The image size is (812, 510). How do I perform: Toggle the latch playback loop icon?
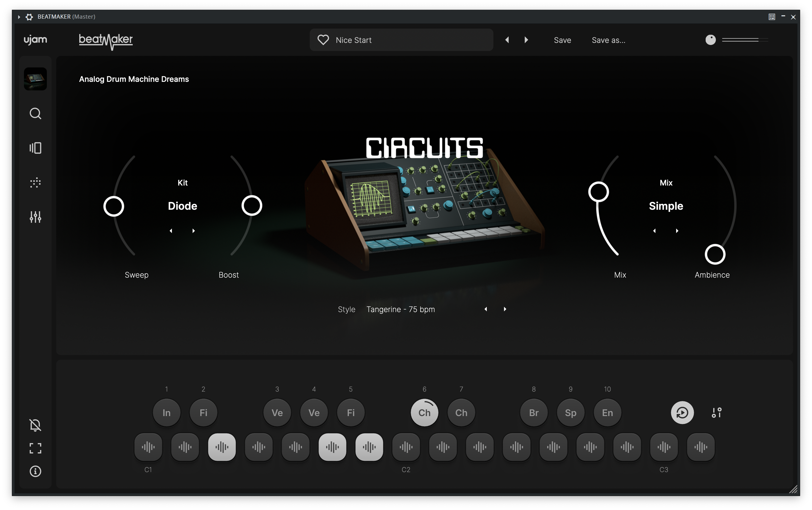pyautogui.click(x=682, y=413)
